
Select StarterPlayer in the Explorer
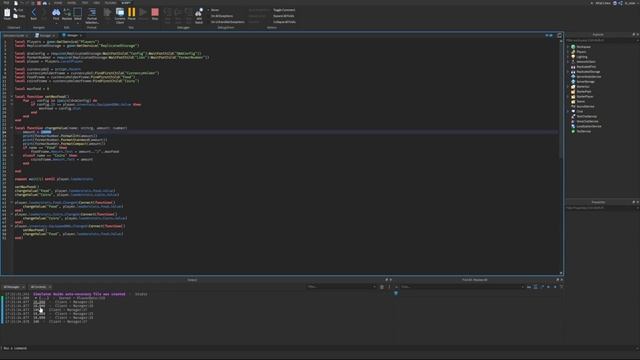point(584,97)
